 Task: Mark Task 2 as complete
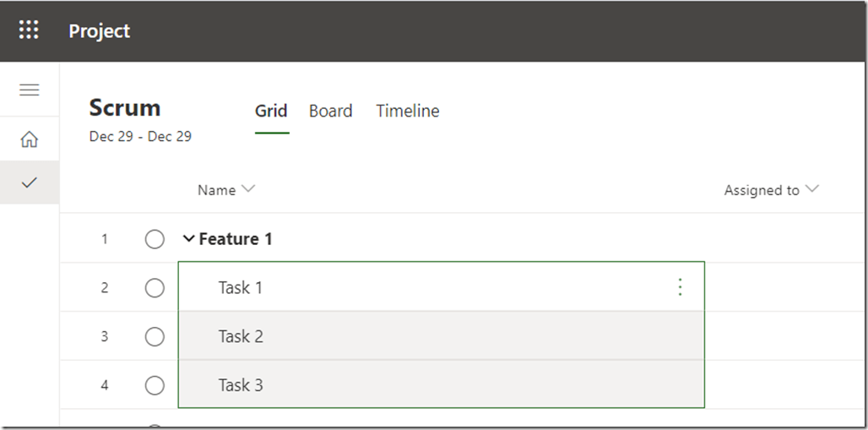pos(155,337)
